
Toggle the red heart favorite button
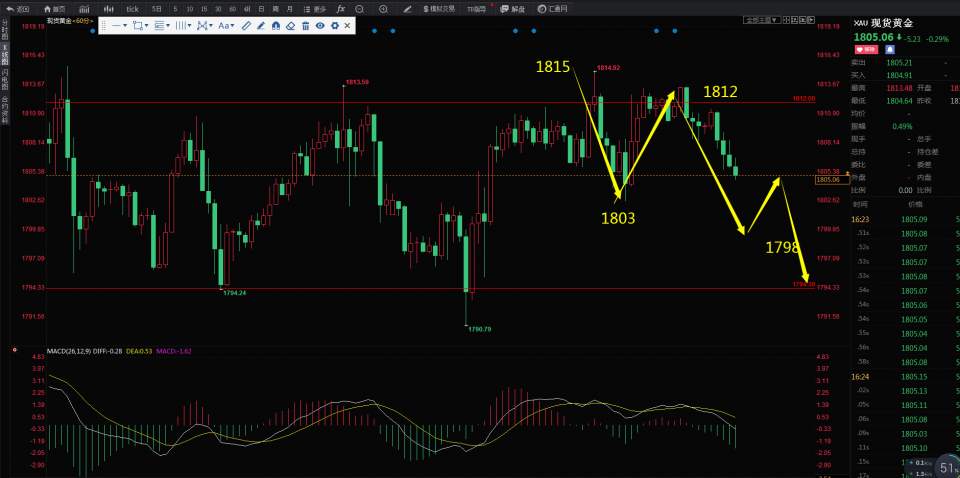(x=866, y=50)
